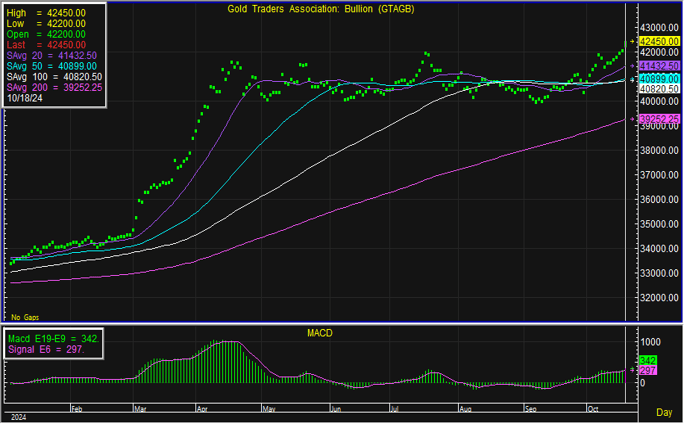Click the Signal E6 legend line
The image size is (684, 424).
[50, 351]
